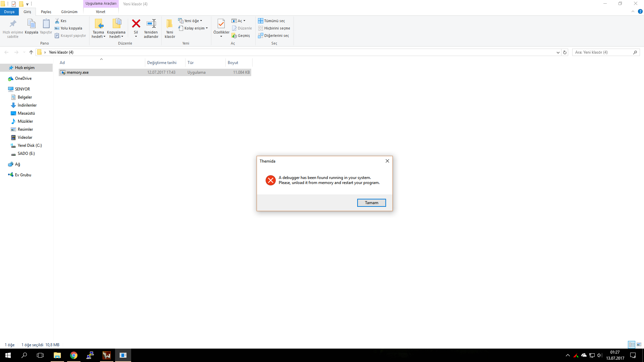Image resolution: width=644 pixels, height=362 pixels.
Task: Cut selection with Kes
Action: click(x=61, y=21)
